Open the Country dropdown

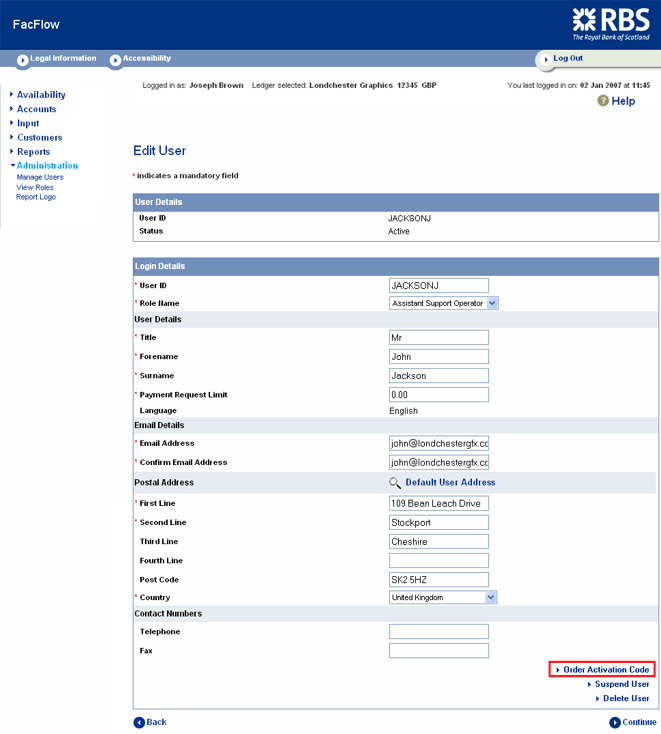pyautogui.click(x=442, y=597)
